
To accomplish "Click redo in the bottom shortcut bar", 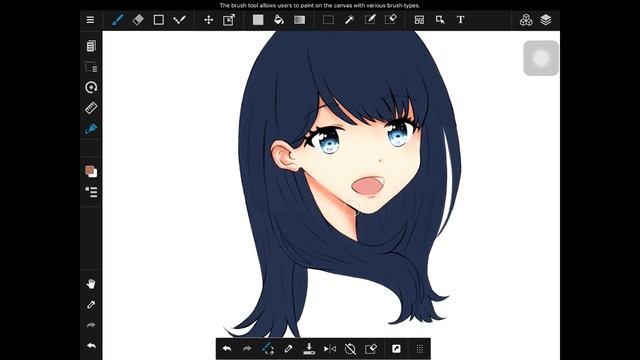I will pos(247,349).
